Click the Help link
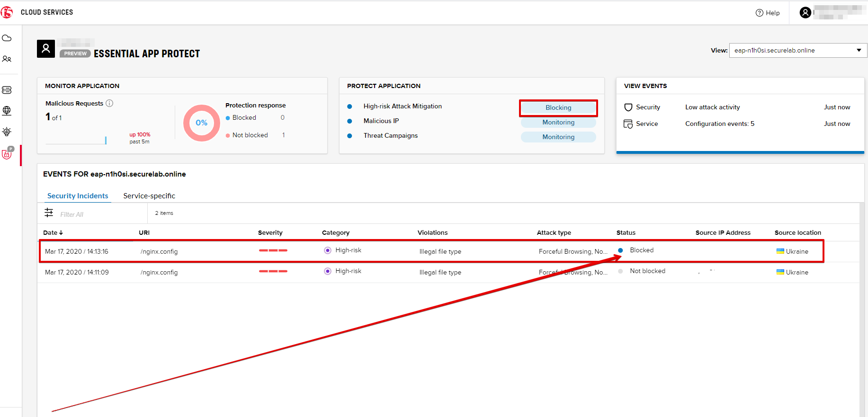 click(768, 13)
